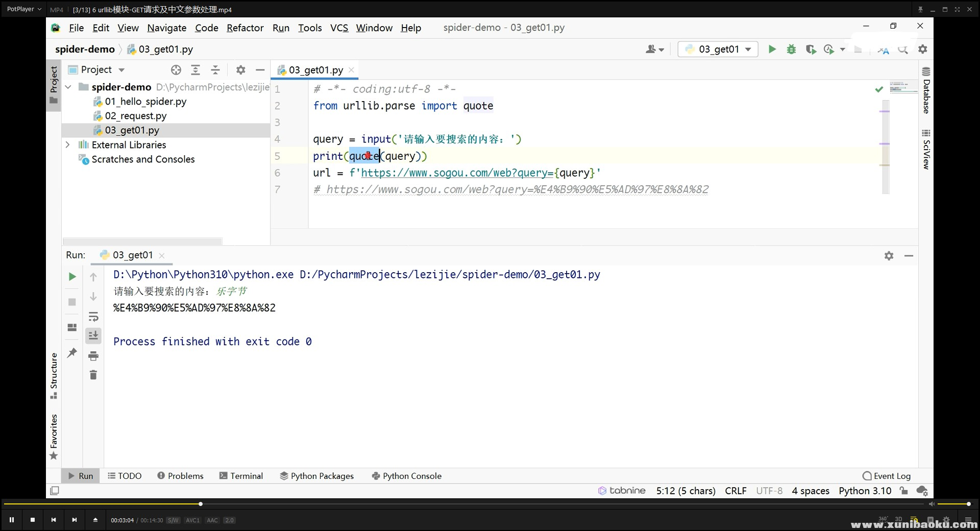980x531 pixels.
Task: Expand the External Libraries tree node
Action: [68, 145]
